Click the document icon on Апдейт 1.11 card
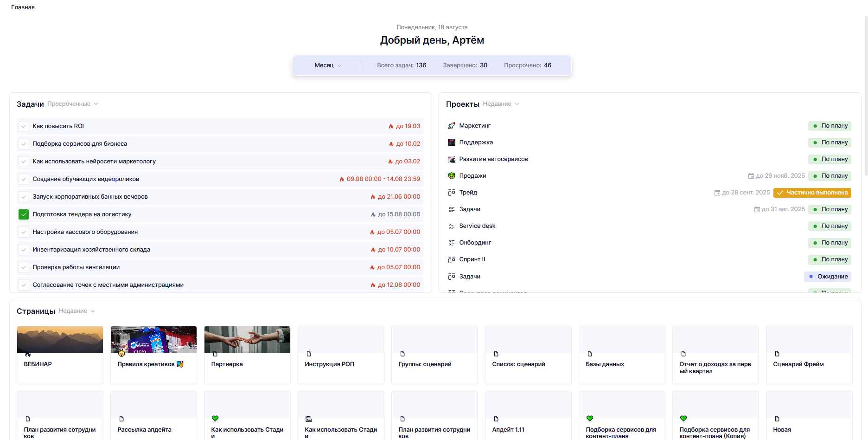 pos(496,419)
